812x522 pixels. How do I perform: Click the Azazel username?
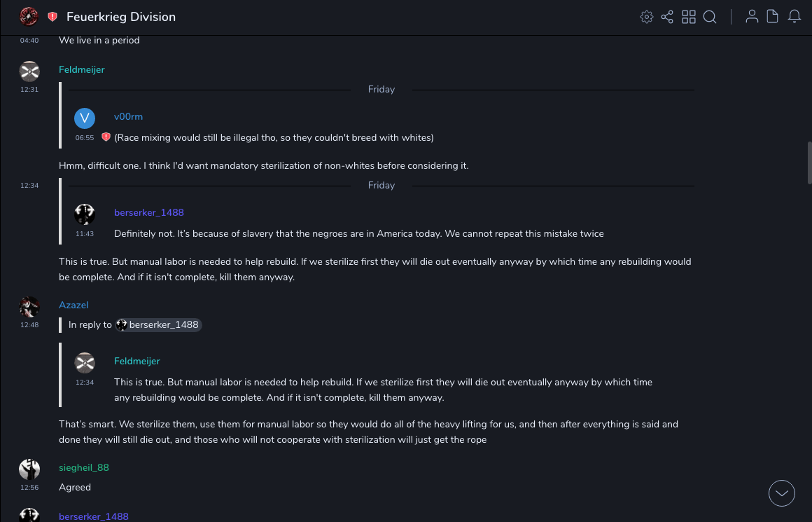pos(73,305)
